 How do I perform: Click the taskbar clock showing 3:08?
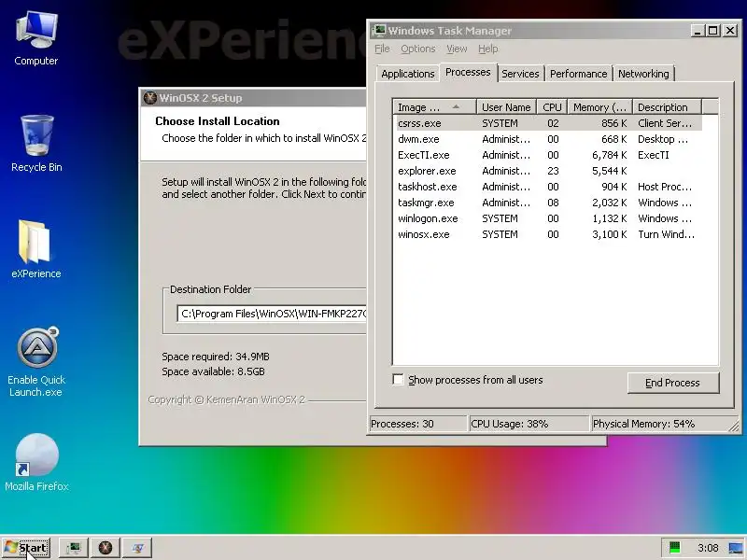pos(708,548)
